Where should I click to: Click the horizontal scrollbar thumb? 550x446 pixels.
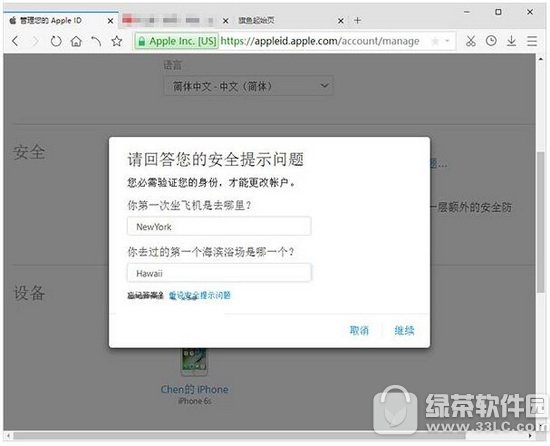pos(239,435)
